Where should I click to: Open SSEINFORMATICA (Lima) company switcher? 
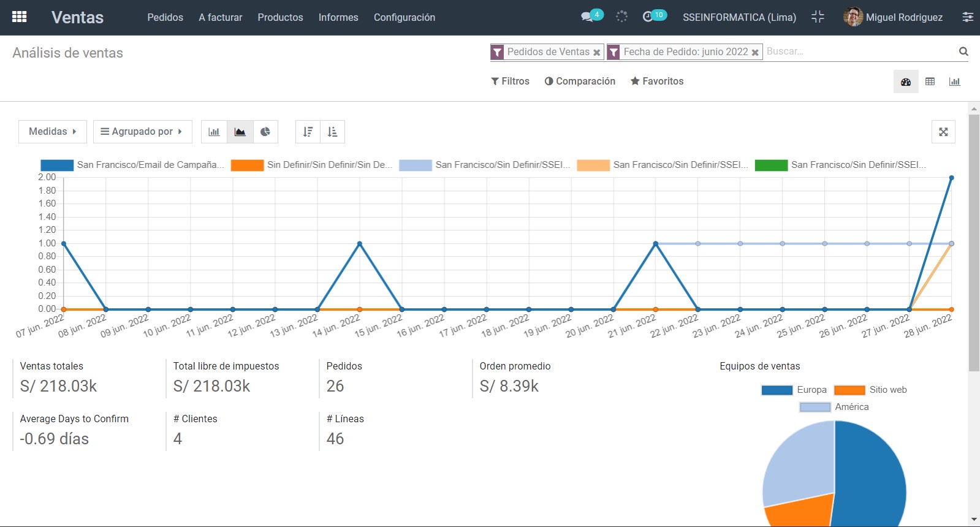(x=739, y=17)
